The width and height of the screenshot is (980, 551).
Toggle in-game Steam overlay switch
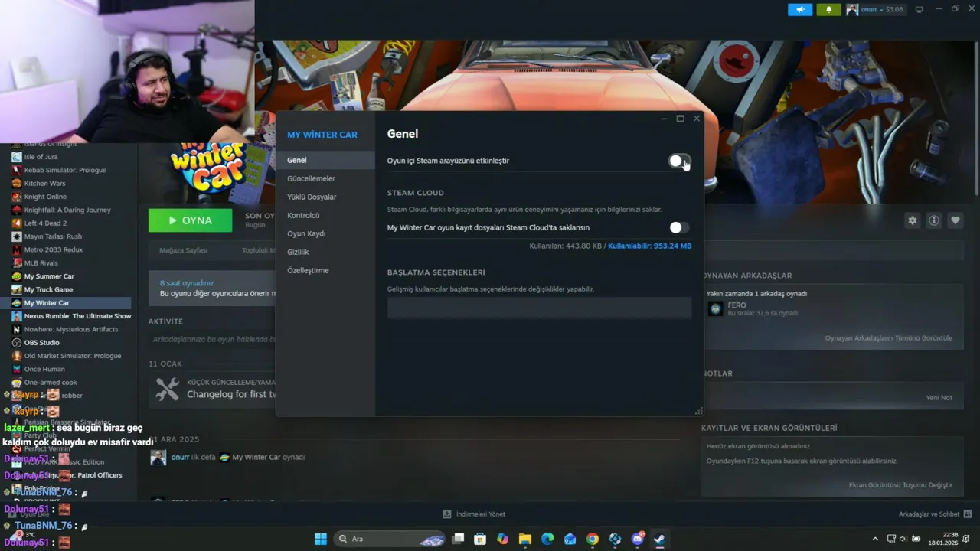(x=679, y=161)
